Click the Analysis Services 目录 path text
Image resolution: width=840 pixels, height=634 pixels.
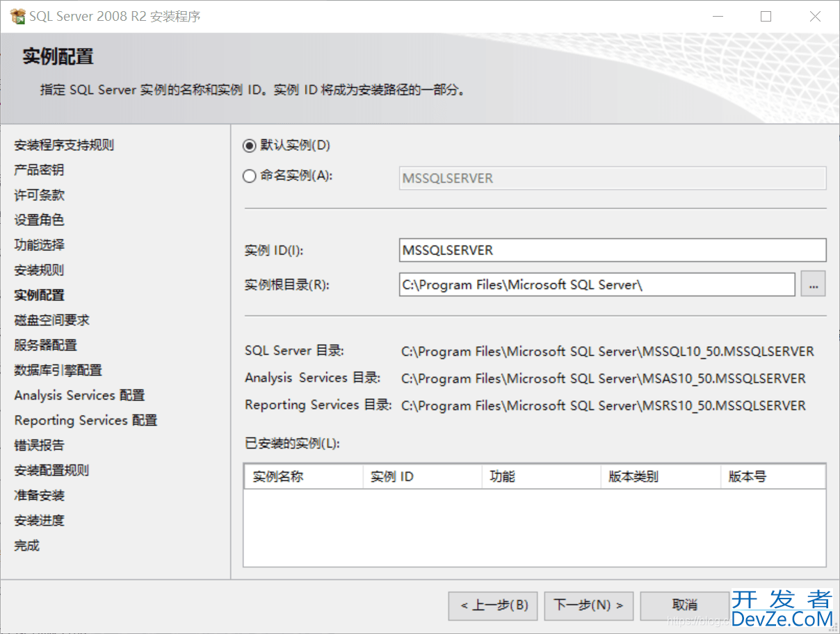coord(604,379)
